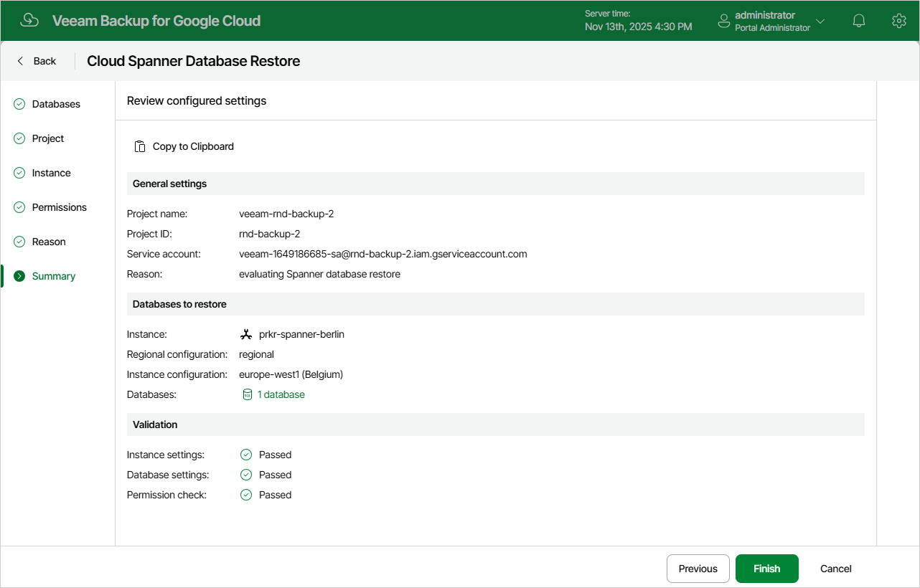Open the notifications bell

point(859,21)
